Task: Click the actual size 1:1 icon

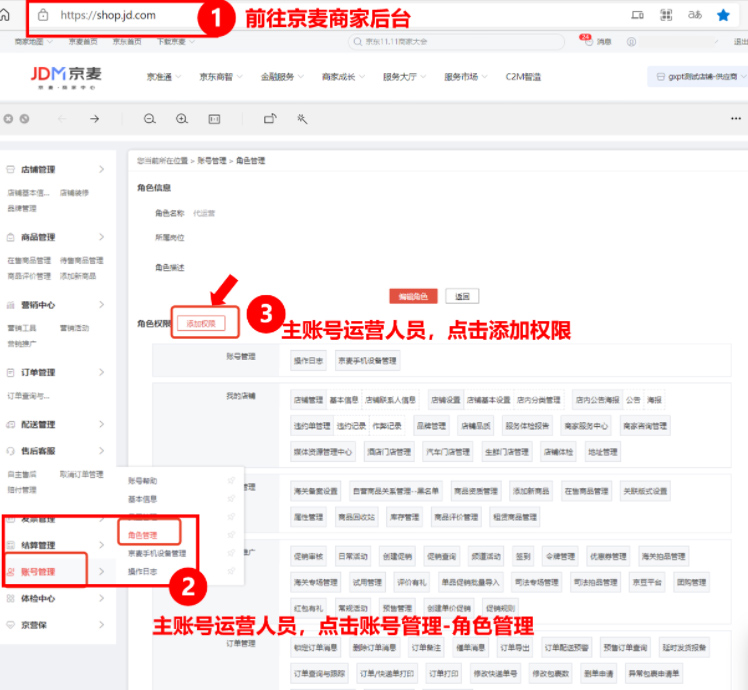Action: (214, 119)
